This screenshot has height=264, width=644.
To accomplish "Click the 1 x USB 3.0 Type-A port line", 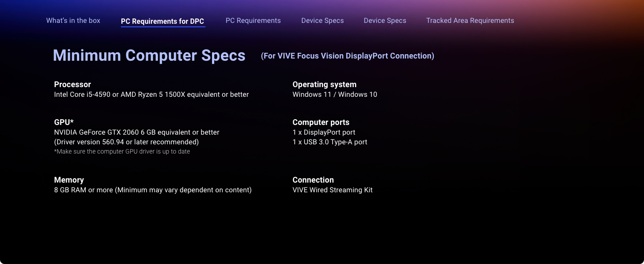I will 329,142.
